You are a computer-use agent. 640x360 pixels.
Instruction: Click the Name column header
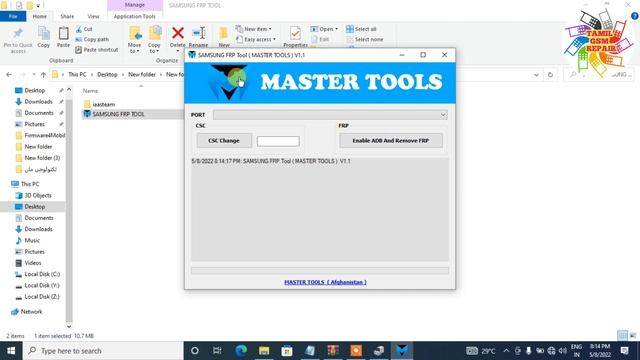91,91
